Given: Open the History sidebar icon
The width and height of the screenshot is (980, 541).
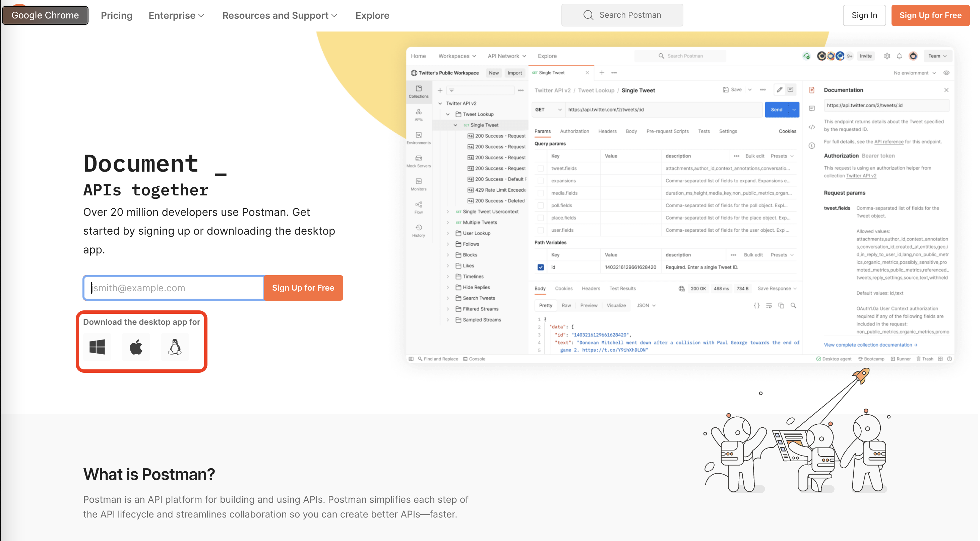Looking at the screenshot, I should (x=419, y=230).
